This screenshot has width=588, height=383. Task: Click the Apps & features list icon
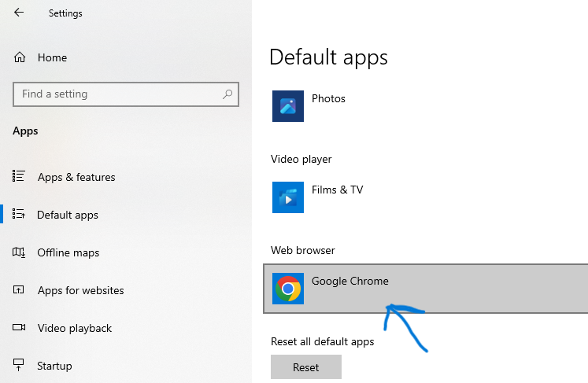[x=20, y=177]
